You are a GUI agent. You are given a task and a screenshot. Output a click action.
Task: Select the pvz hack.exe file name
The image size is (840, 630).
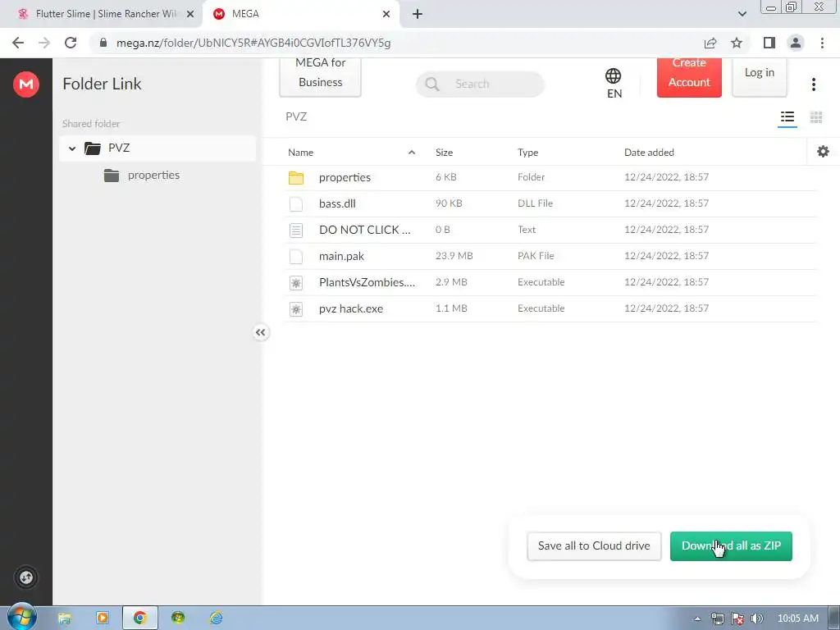351,308
